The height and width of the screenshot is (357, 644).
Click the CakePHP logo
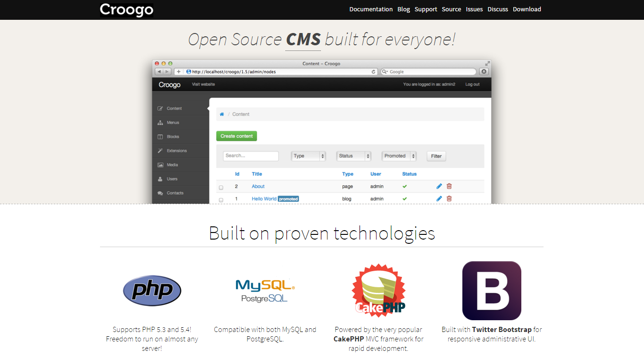378,291
